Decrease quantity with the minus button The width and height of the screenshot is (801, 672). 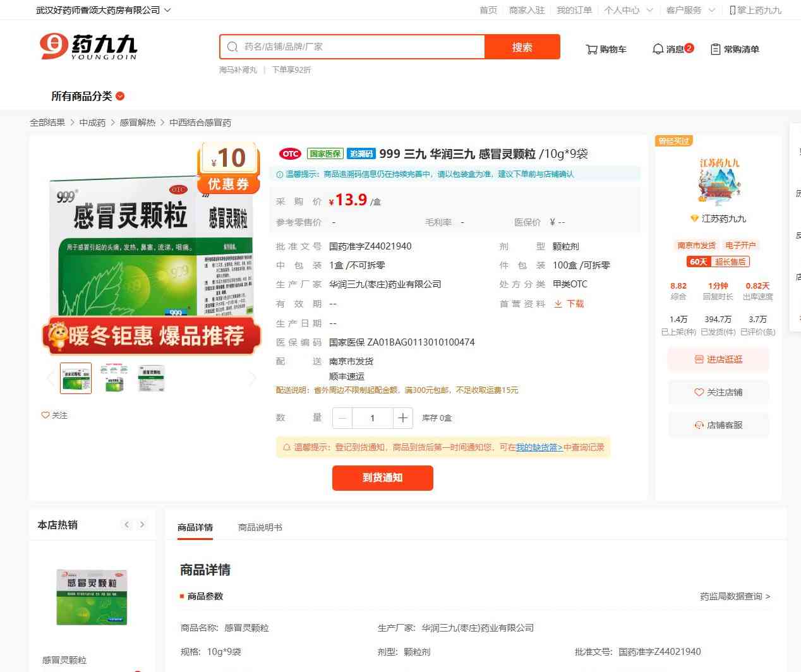(x=342, y=418)
